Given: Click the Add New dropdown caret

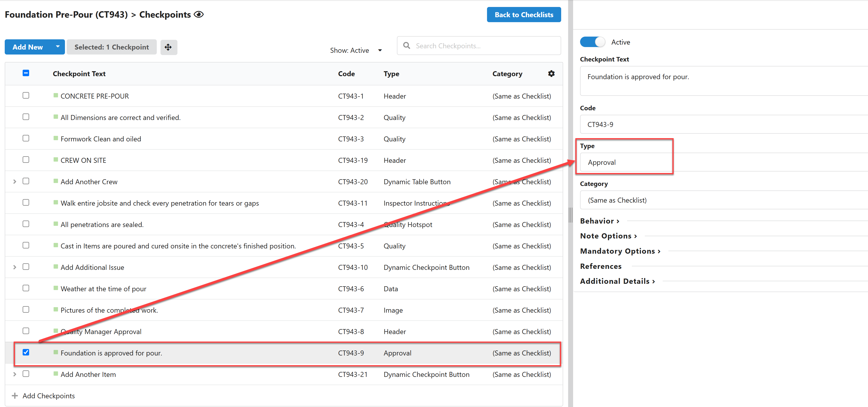Looking at the screenshot, I should [58, 47].
